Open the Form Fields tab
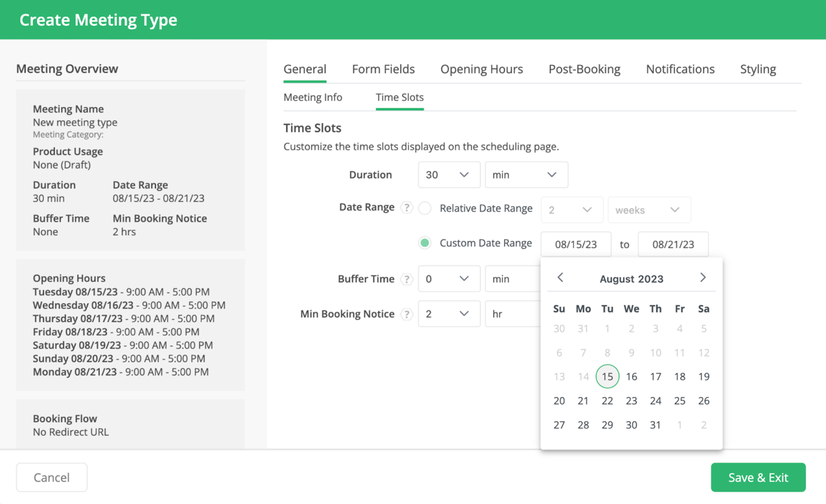The image size is (826, 504). (383, 69)
